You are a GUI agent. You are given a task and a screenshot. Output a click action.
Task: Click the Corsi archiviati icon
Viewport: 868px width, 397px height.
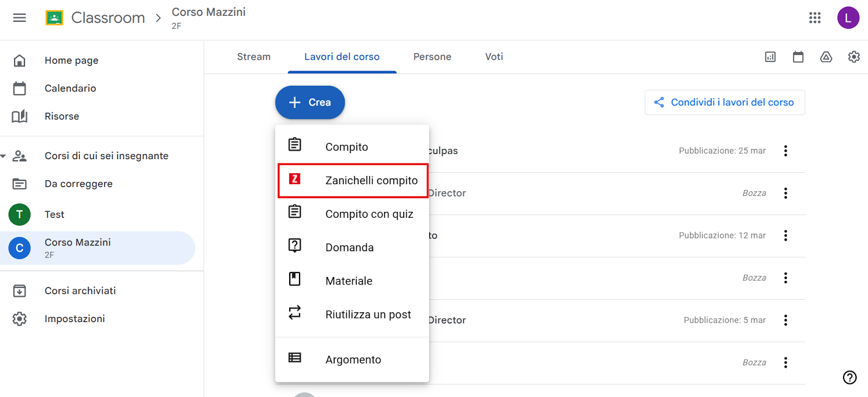tap(20, 291)
